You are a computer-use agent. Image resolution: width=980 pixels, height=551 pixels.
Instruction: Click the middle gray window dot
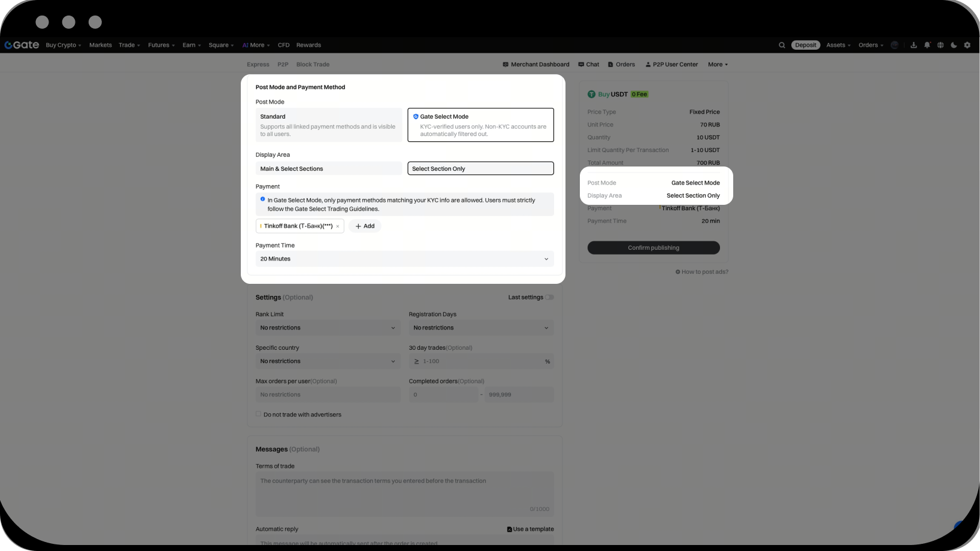[69, 22]
